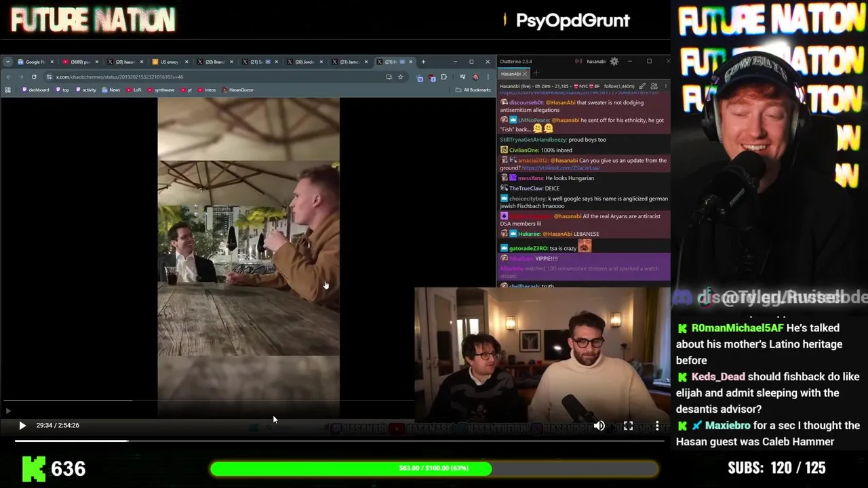
Task: Mute the video volume speaker icon
Action: point(599,426)
